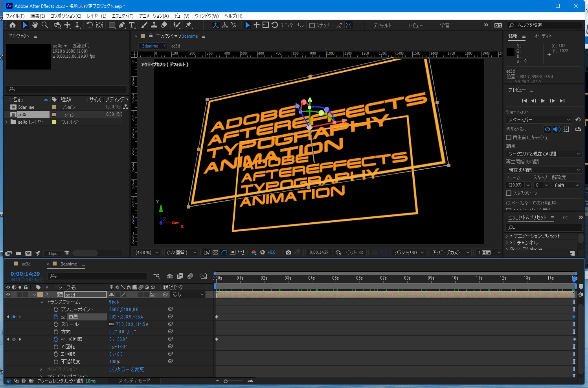Select the Brush tool
The width and height of the screenshot is (588, 388).
(144, 25)
